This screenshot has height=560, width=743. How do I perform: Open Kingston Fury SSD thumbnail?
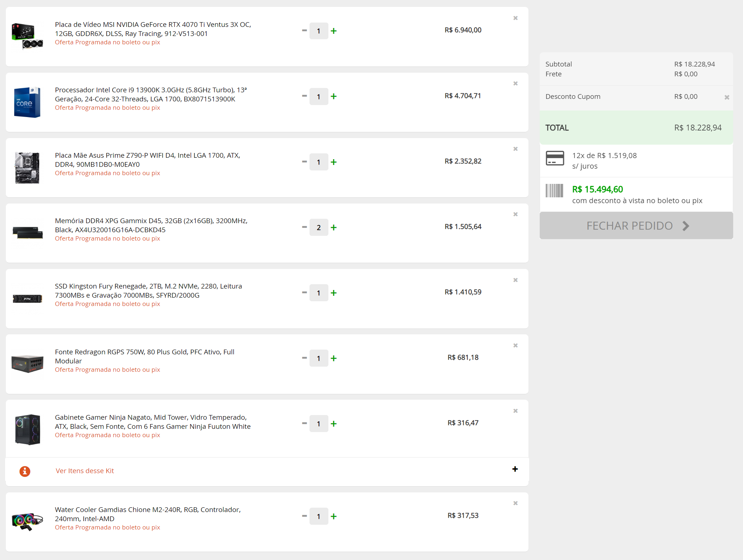pos(28,299)
